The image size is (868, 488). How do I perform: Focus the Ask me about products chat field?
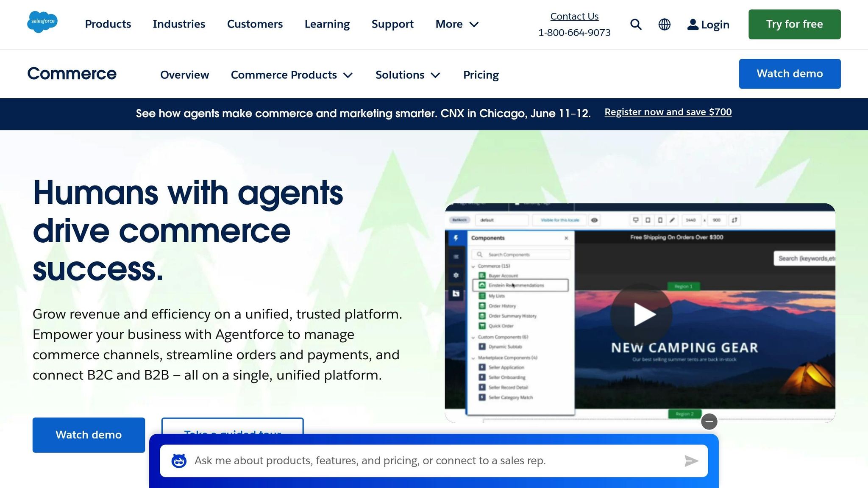pos(434,460)
